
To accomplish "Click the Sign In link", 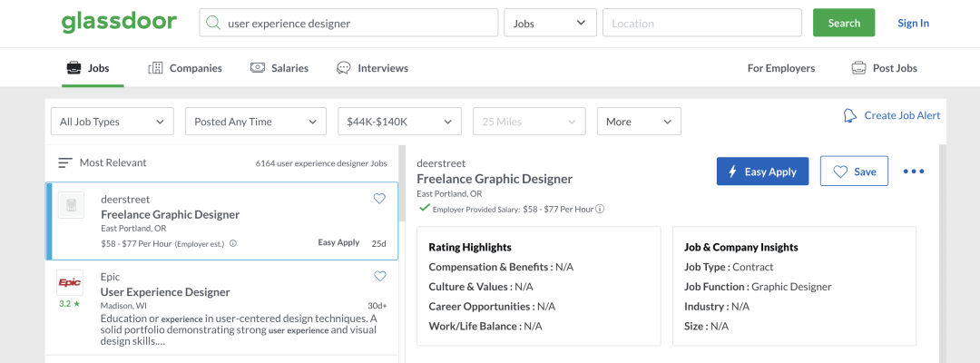I will point(914,23).
